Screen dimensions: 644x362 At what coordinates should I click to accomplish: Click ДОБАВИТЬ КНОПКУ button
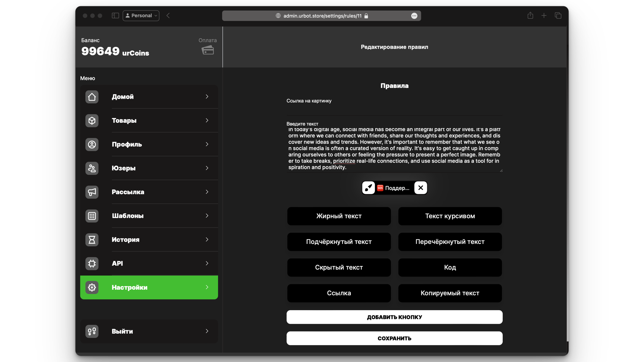[394, 317]
